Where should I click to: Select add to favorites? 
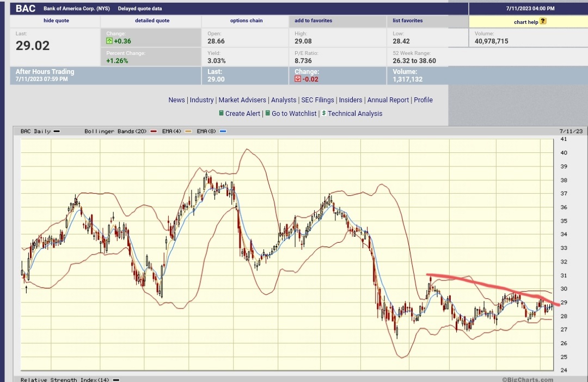point(314,21)
